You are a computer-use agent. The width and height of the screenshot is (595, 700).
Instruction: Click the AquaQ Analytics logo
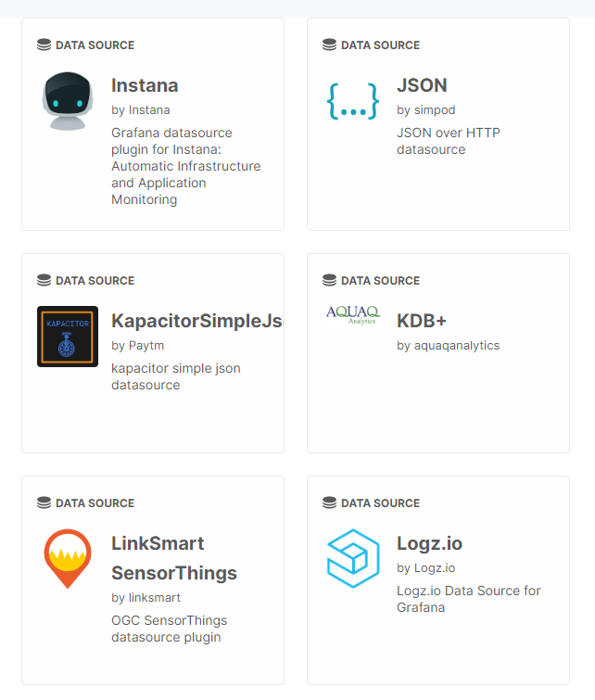[x=353, y=314]
